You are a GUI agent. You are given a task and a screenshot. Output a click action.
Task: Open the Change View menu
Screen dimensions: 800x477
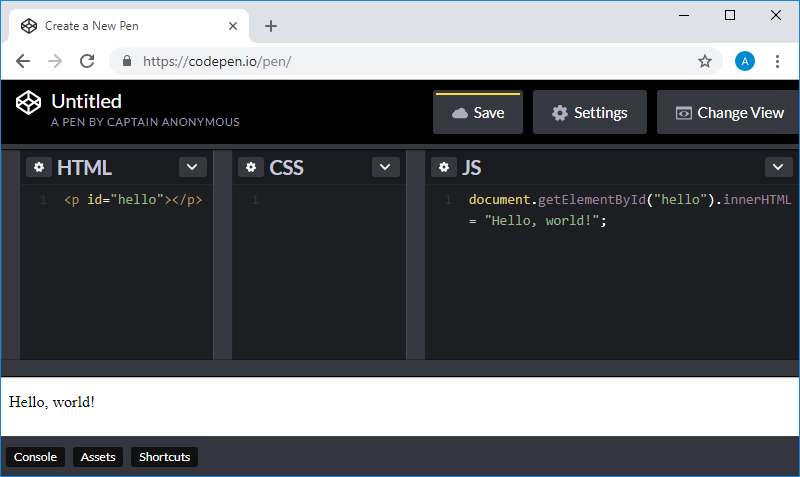(x=729, y=113)
